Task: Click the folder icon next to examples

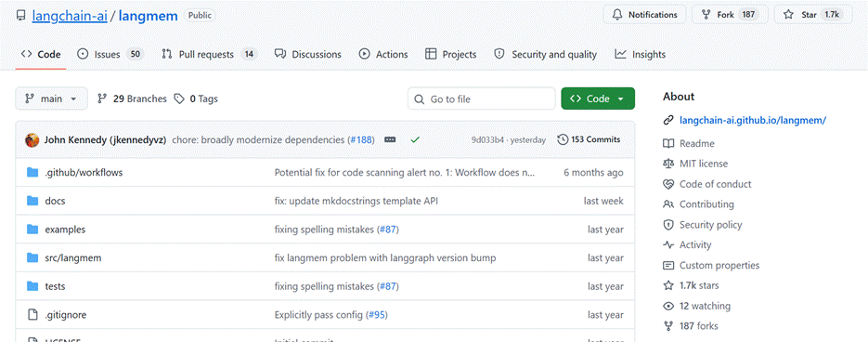Action: (x=32, y=230)
